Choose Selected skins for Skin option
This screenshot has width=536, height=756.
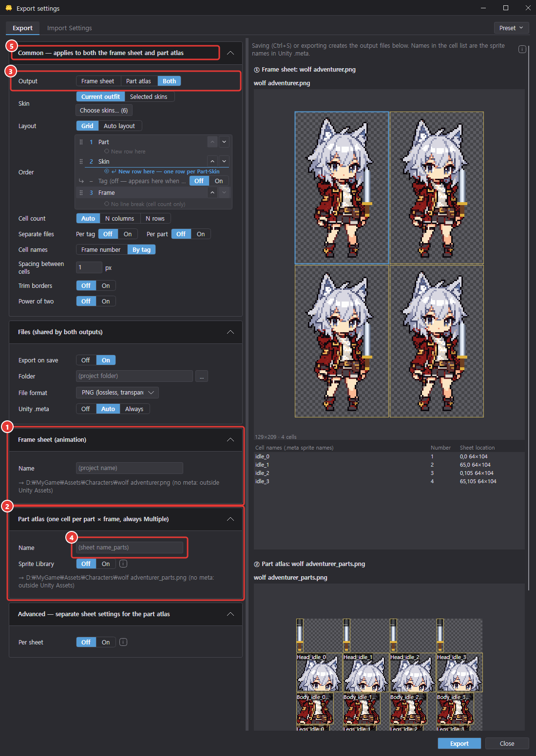point(149,96)
